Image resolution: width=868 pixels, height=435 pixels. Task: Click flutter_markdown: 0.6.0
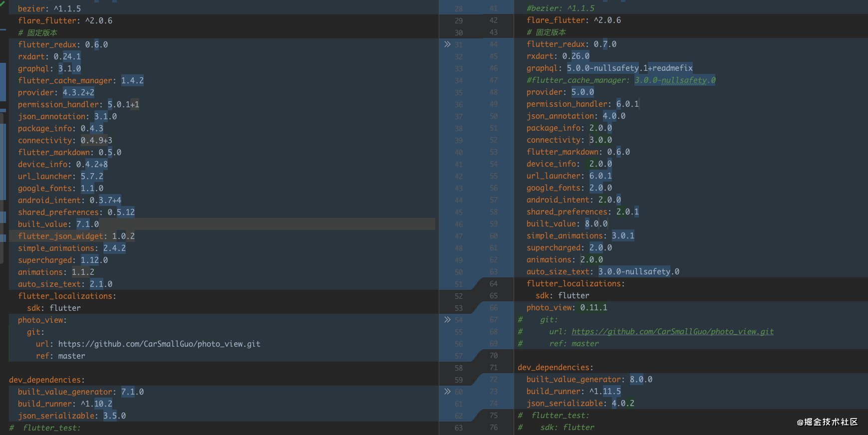pos(578,152)
